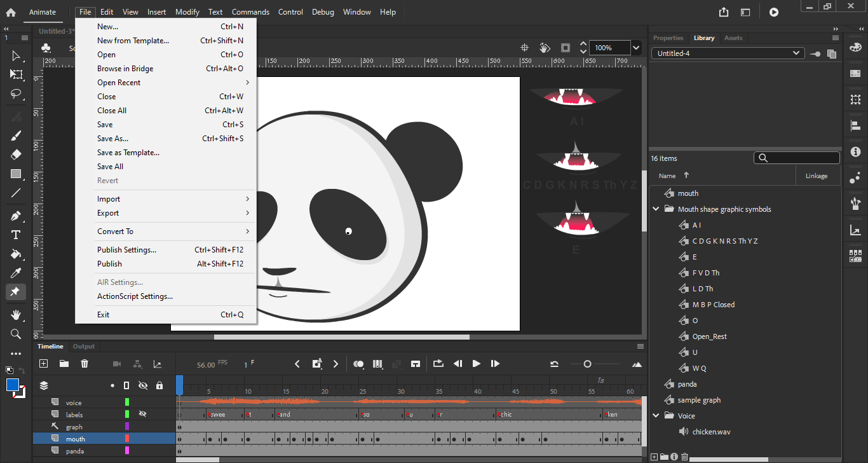Viewport: 868px width, 463px height.
Task: Delete layer with the Timeline trash icon
Action: (85, 364)
